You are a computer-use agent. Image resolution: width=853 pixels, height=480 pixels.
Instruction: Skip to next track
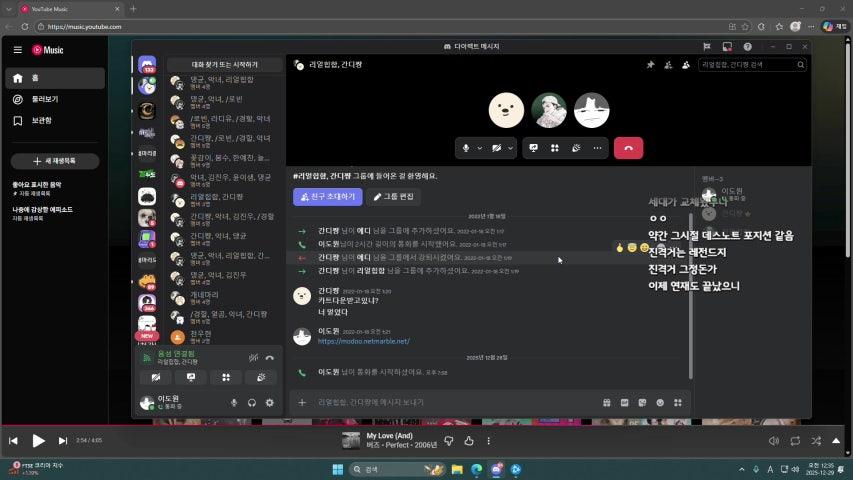coord(63,441)
